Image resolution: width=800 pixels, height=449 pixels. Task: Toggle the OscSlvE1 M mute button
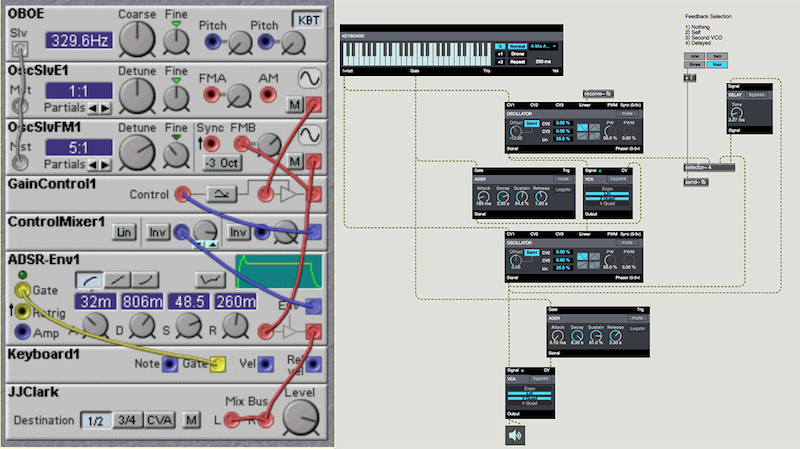[x=294, y=105]
